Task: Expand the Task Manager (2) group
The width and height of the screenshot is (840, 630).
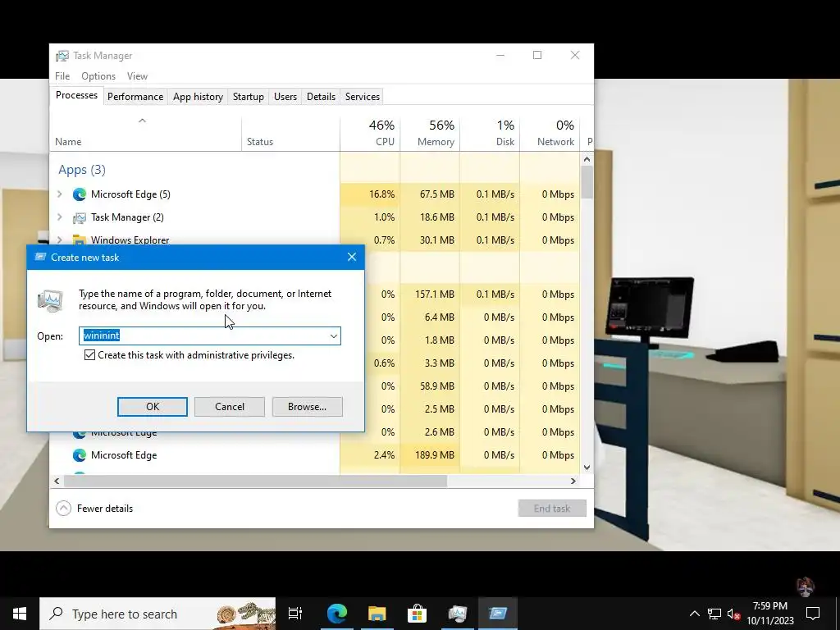Action: tap(60, 217)
